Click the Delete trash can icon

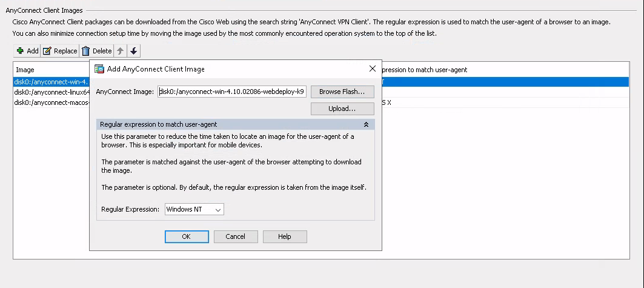pos(86,51)
